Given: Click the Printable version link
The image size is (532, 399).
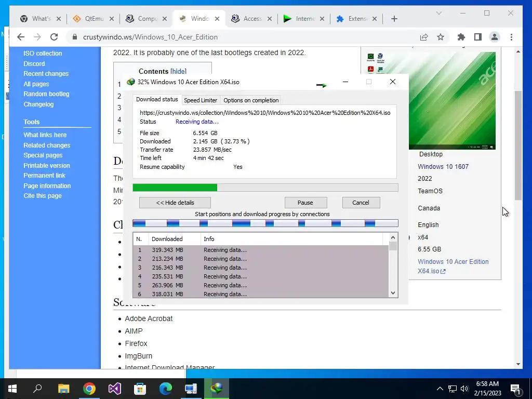Looking at the screenshot, I should [x=46, y=165].
